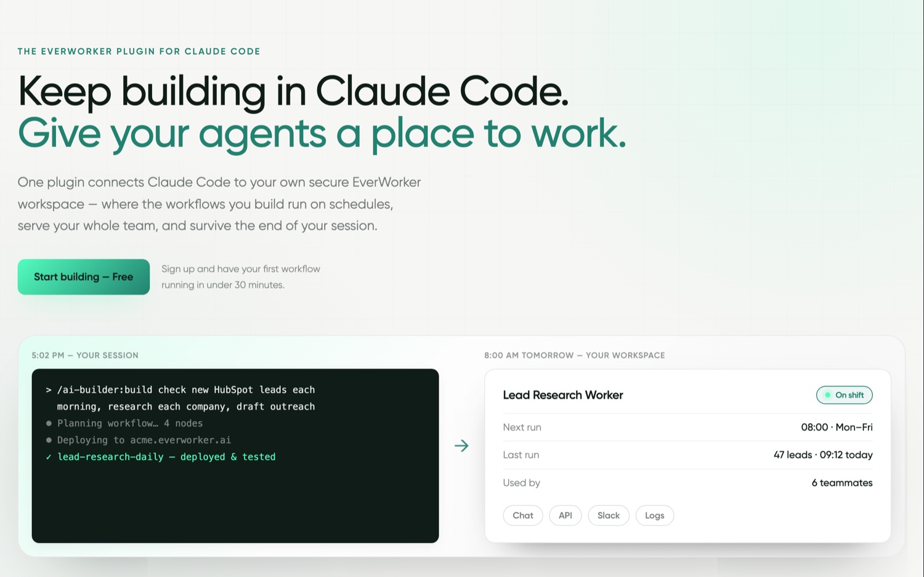Click the 'Deploying to acme.everworker.ai' line
Image resolution: width=924 pixels, height=577 pixels.
point(139,440)
